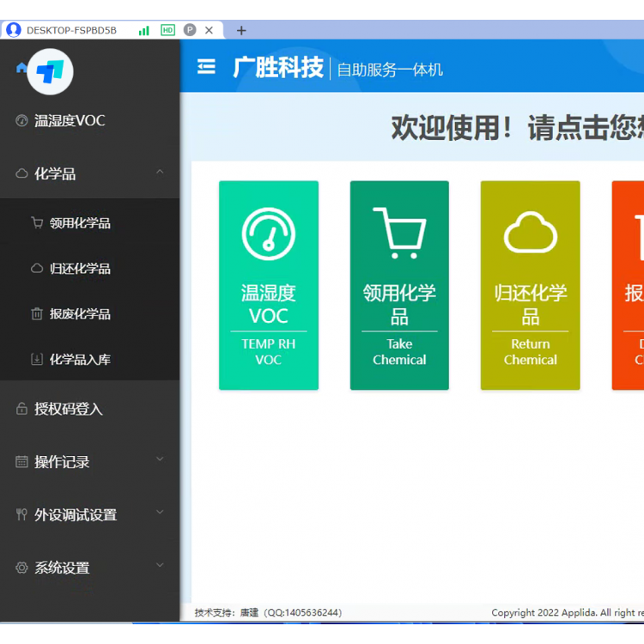This screenshot has height=644, width=644.
Task: Click the gauge icon on 温湿度VOC card
Action: click(x=268, y=233)
